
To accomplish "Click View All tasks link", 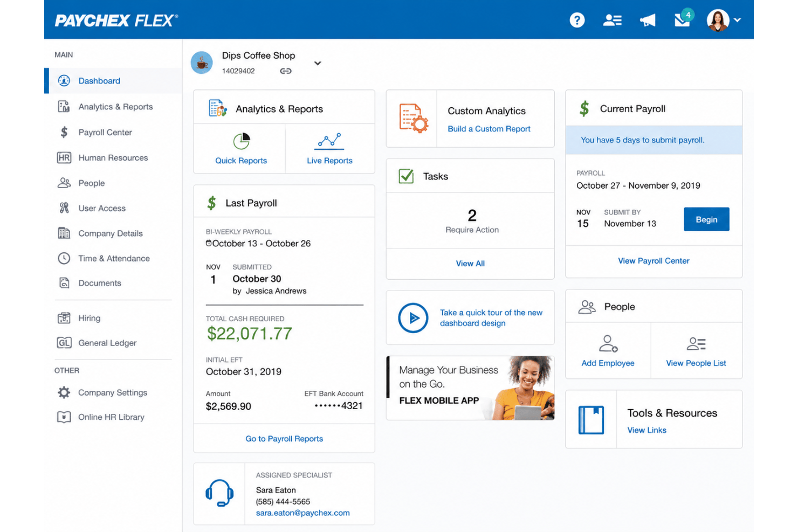I will pyautogui.click(x=470, y=264).
